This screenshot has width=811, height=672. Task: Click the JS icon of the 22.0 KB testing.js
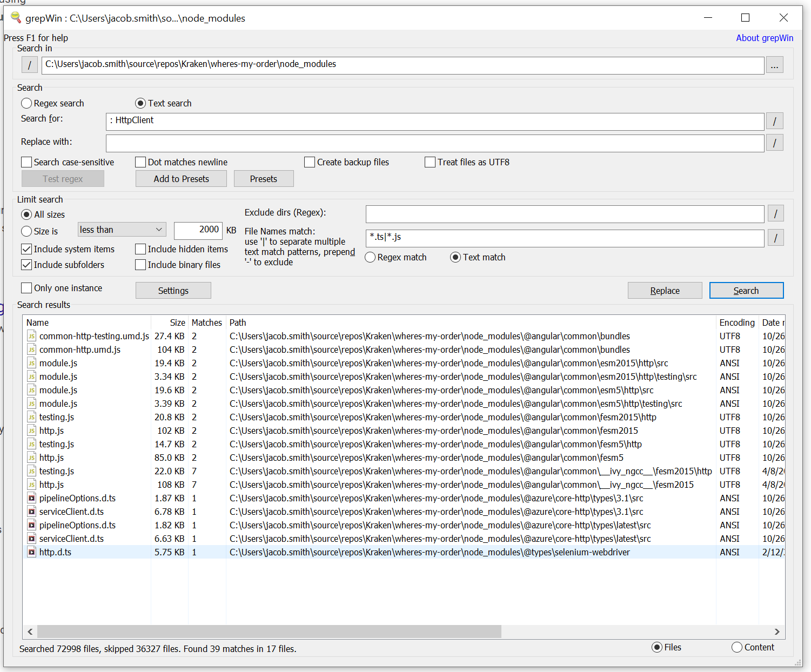coord(32,471)
